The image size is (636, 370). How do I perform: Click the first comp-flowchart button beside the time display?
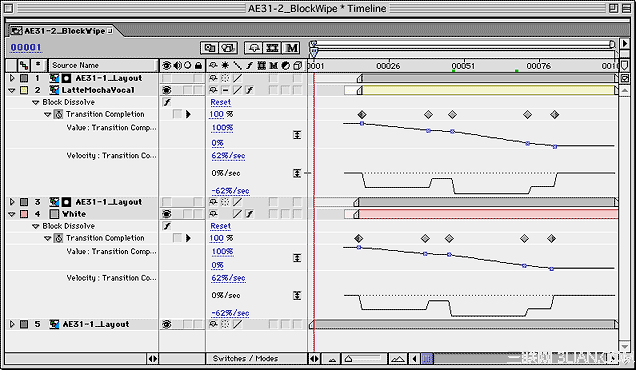coord(210,48)
